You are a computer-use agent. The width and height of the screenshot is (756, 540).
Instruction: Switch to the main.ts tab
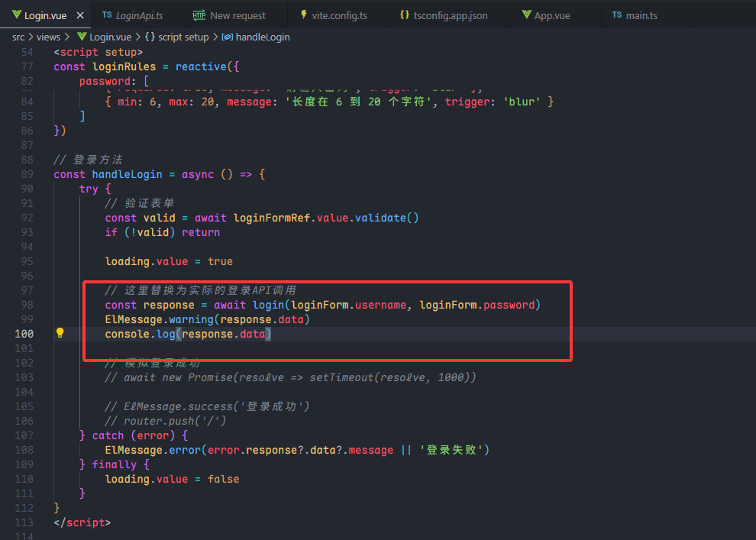(641, 15)
